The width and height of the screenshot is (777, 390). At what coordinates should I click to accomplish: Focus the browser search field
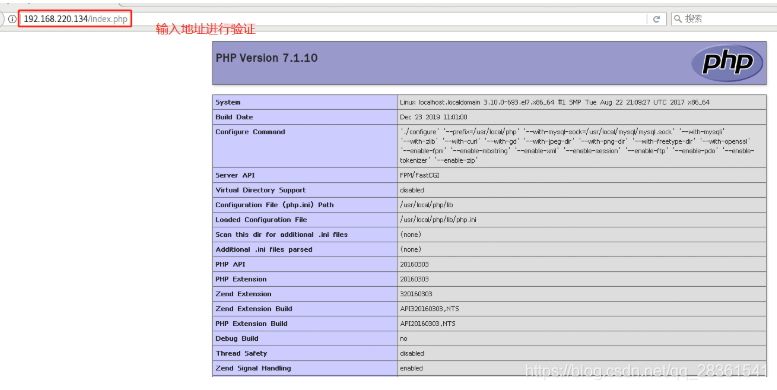click(x=724, y=19)
